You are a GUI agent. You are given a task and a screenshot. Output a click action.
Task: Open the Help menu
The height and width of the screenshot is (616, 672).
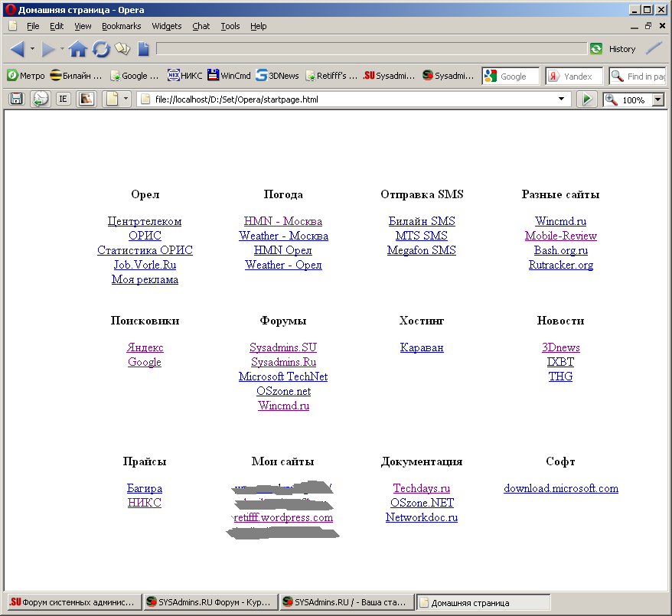[x=259, y=26]
